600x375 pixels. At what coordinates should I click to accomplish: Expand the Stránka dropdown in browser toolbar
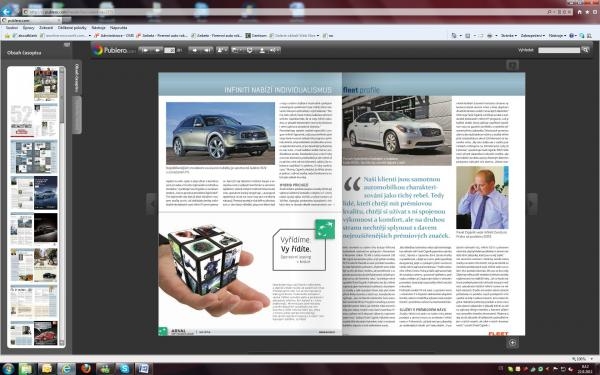[x=509, y=36]
